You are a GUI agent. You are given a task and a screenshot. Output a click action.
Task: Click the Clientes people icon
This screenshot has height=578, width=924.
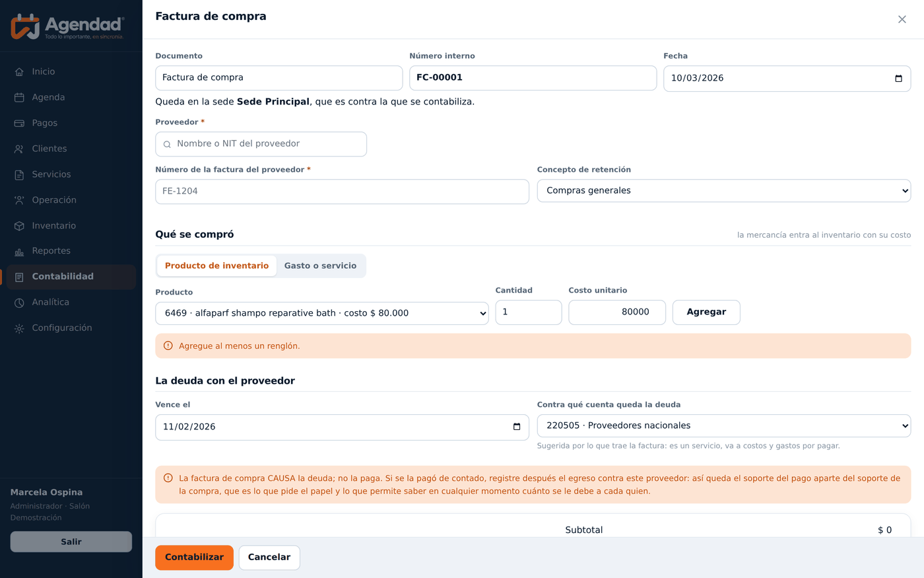(19, 149)
